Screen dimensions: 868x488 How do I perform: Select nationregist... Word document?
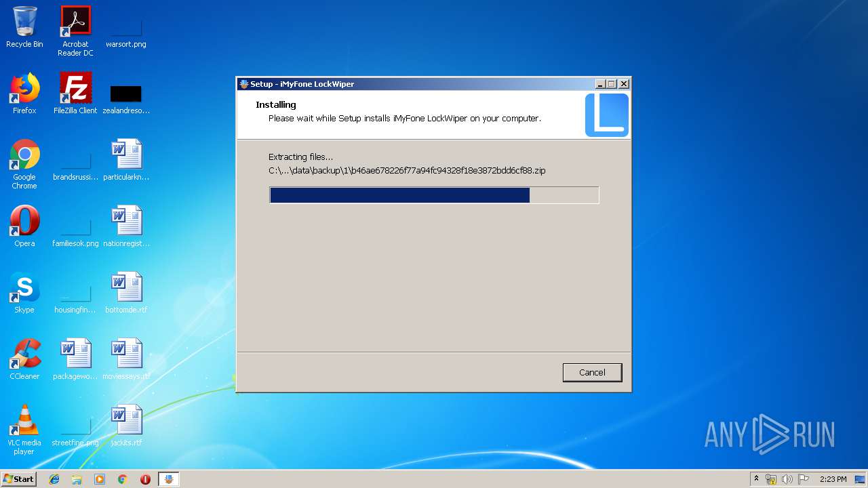[126, 227]
